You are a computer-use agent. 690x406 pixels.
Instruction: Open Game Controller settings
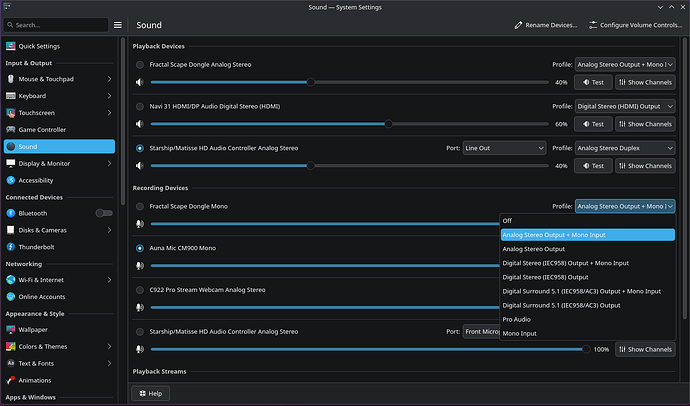click(59, 130)
